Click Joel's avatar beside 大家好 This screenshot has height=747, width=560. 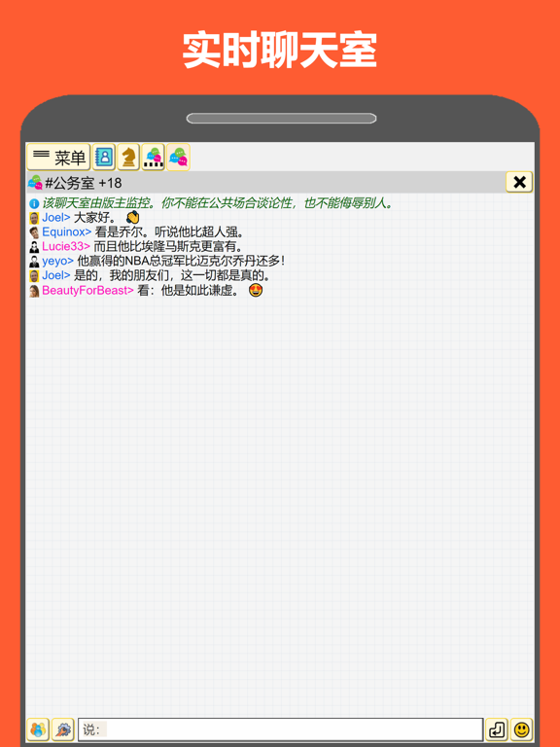point(34,218)
